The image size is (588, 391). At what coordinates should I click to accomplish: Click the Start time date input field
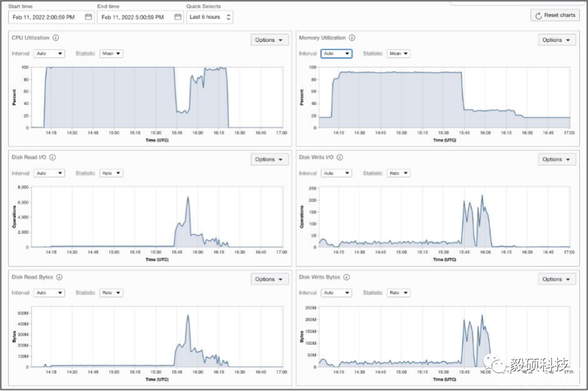pos(51,17)
